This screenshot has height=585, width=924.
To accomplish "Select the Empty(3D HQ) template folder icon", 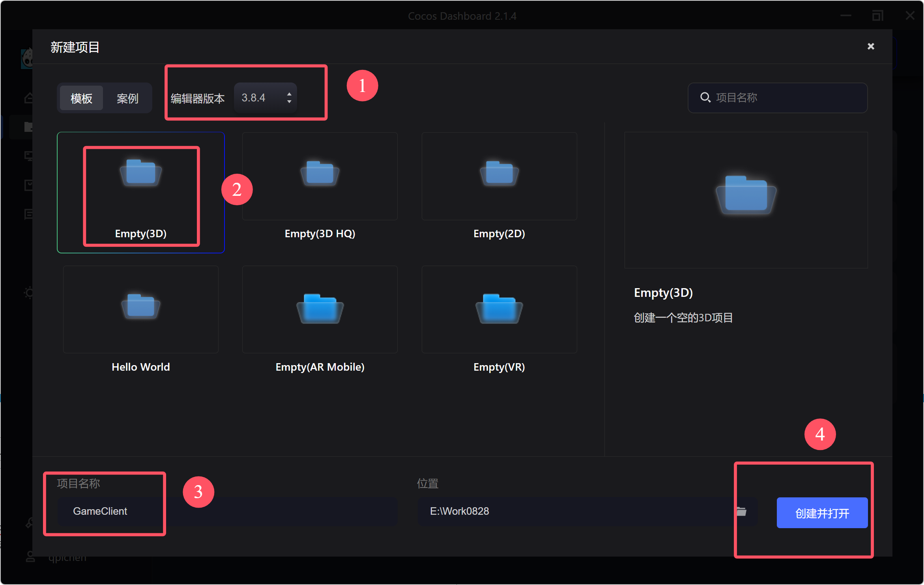I will point(320,172).
